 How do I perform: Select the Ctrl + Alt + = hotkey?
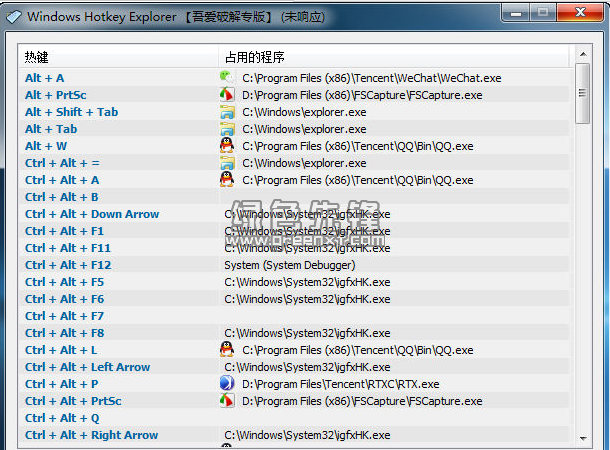(x=62, y=163)
